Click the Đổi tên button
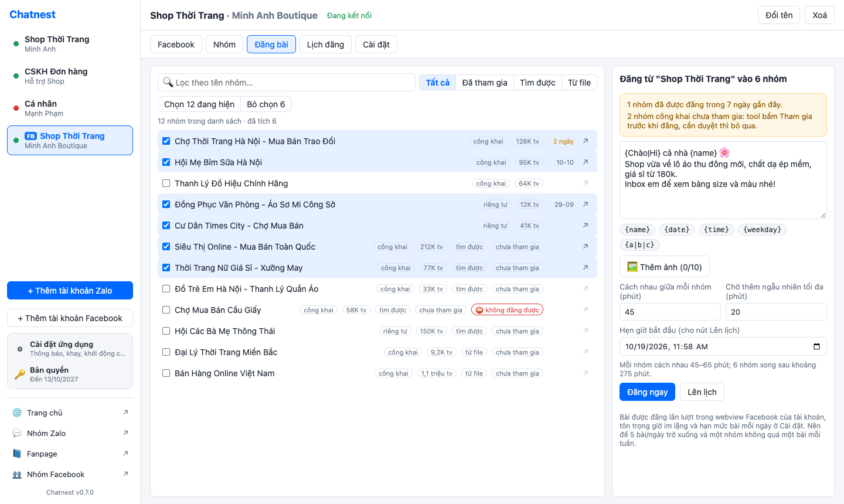Screen dimensions: 844x504 [779, 15]
